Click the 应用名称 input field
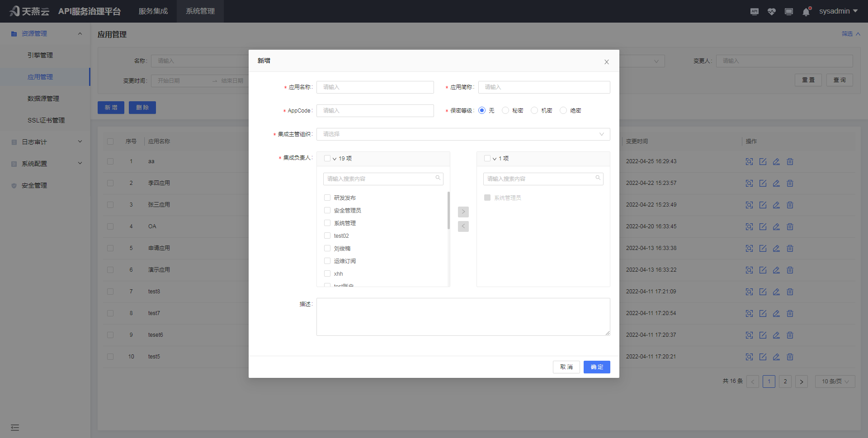Viewport: 868px width, 438px height. pyautogui.click(x=375, y=87)
